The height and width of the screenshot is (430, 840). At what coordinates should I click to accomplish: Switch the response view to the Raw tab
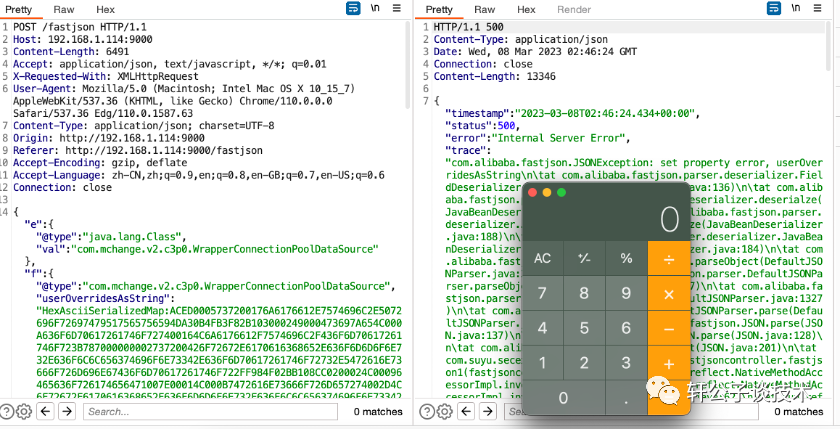tap(484, 10)
